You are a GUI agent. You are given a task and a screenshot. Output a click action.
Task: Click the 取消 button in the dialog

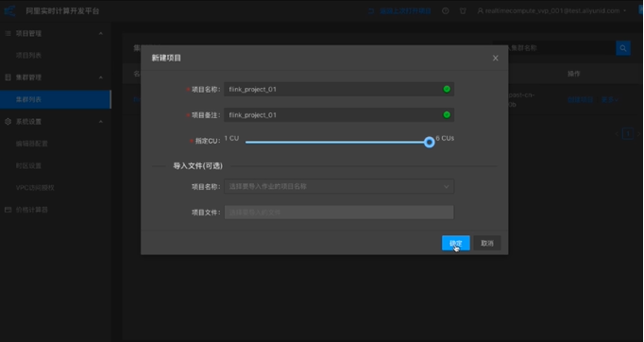[487, 243]
